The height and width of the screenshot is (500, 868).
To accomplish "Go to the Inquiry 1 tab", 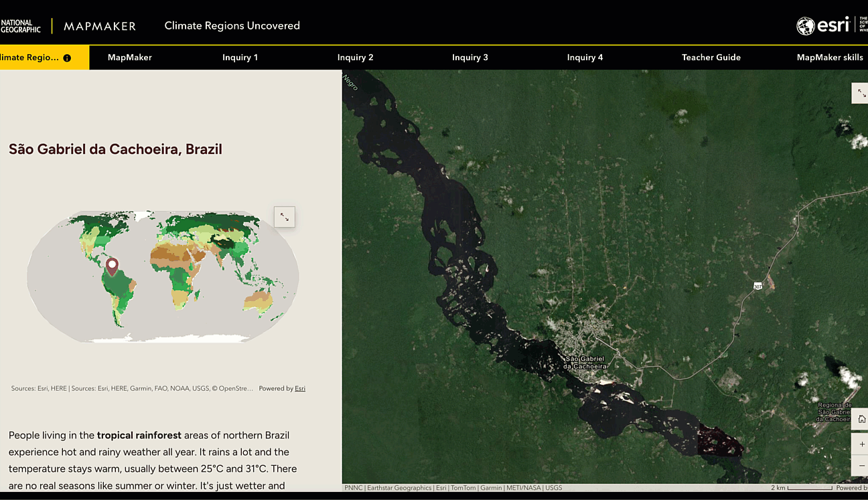I will pyautogui.click(x=240, y=58).
